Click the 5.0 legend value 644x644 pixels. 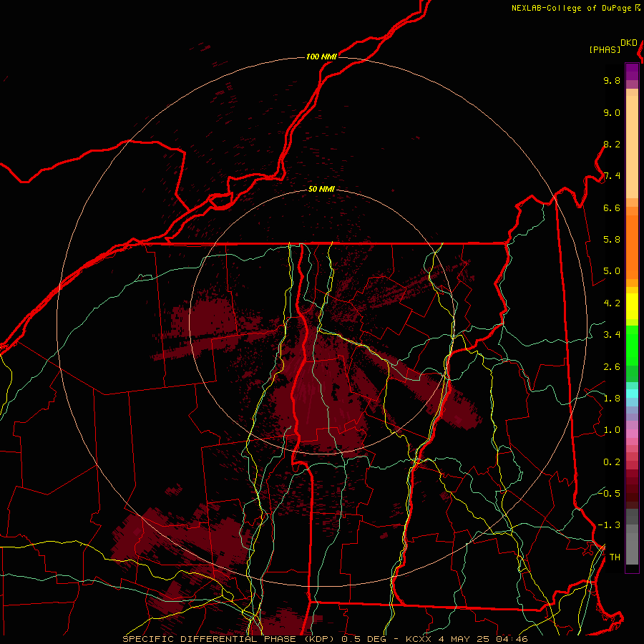612,271
